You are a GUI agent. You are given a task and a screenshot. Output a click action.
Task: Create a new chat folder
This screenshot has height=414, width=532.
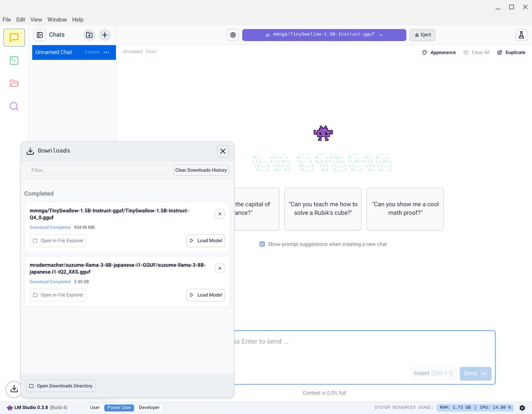(89, 35)
